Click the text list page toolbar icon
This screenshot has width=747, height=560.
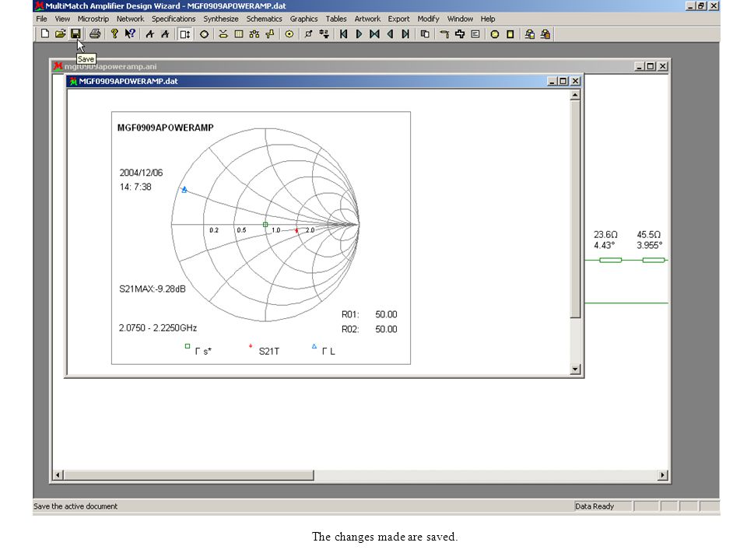click(475, 33)
